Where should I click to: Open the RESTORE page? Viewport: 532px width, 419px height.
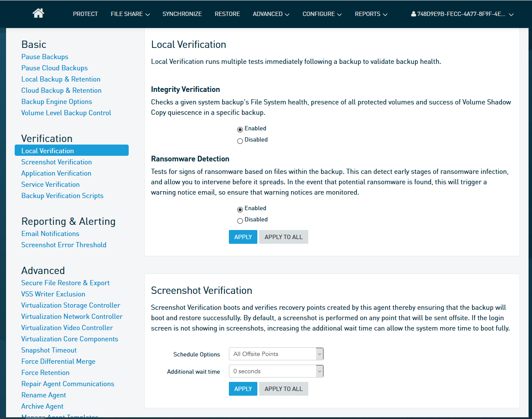pos(227,14)
